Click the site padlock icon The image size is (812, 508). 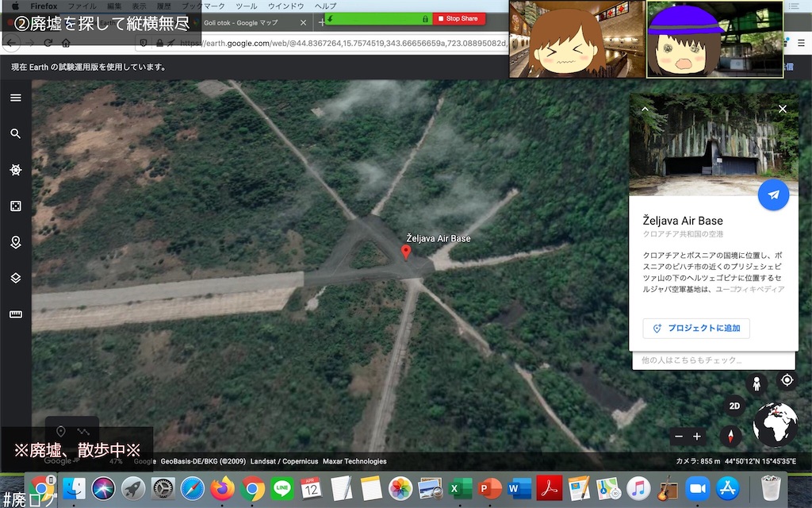pyautogui.click(x=159, y=43)
